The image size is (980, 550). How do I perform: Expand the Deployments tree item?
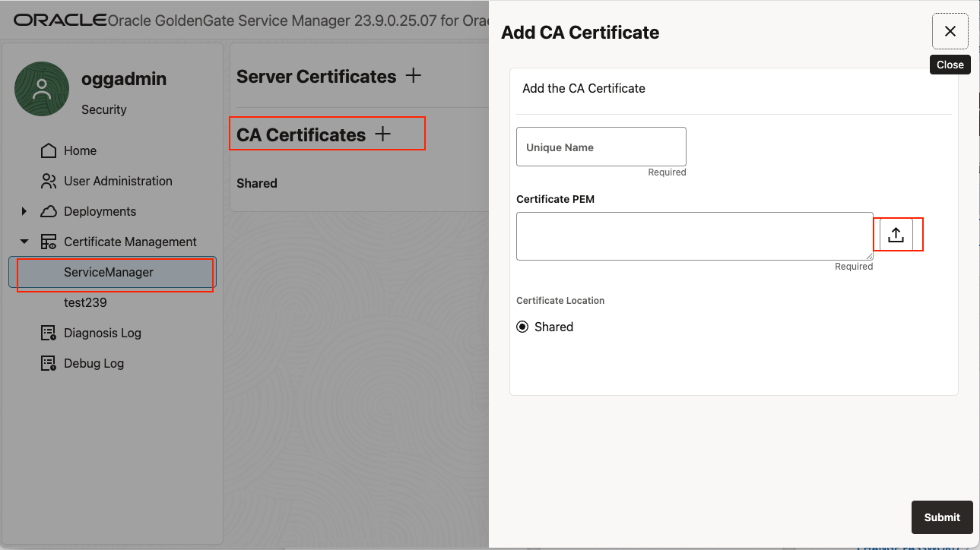click(24, 211)
